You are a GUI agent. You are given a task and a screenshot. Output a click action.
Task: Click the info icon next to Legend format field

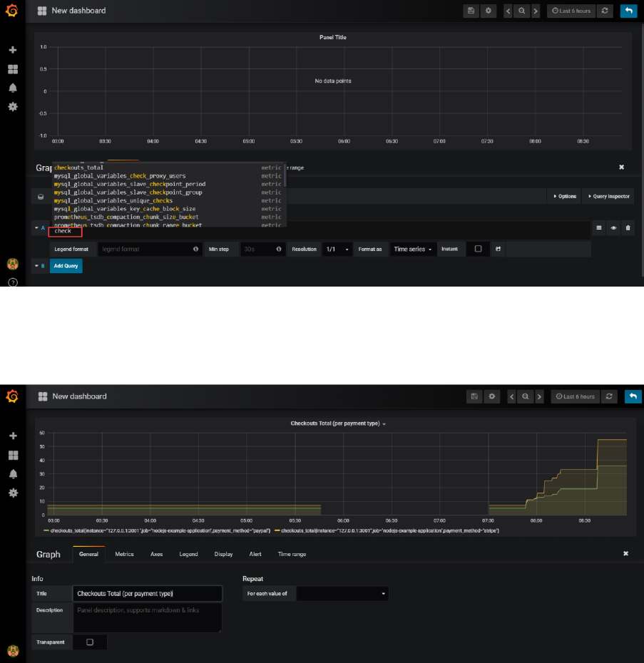[195, 249]
